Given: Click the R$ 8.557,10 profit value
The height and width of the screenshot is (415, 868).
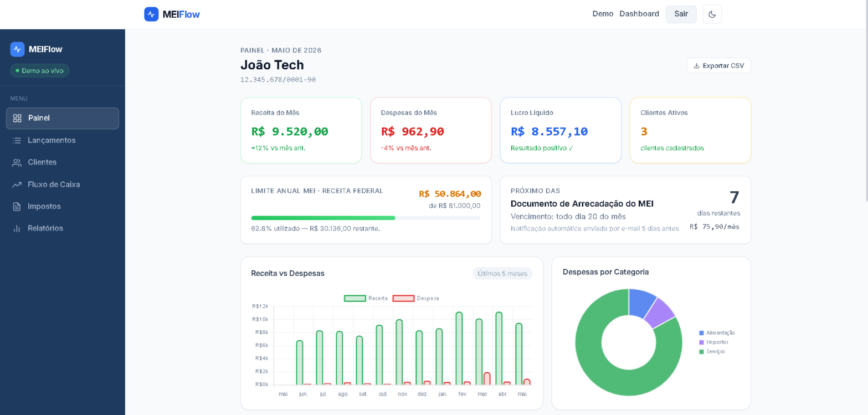Looking at the screenshot, I should coord(549,132).
